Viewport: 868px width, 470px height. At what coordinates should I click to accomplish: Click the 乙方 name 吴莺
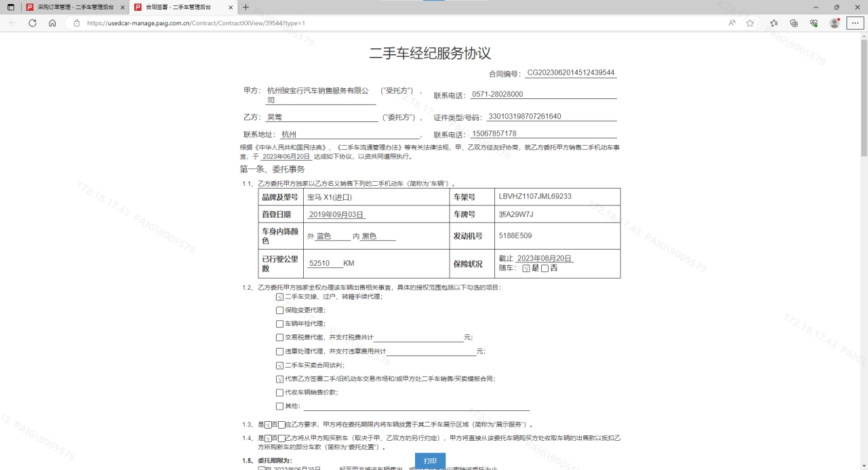coord(275,117)
